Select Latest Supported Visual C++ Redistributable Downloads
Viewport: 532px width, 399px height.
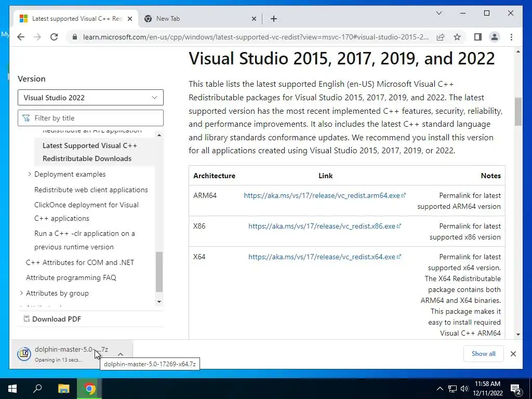(90, 152)
